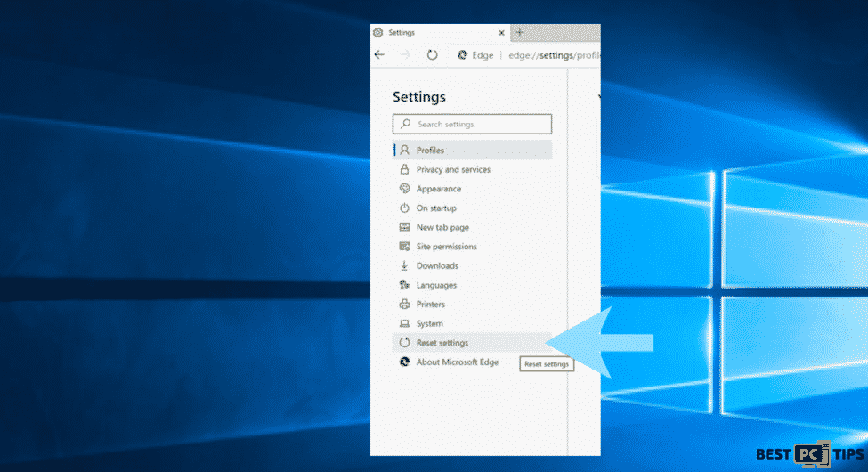868x472 pixels.
Task: Click the Languages icon
Action: pyautogui.click(x=405, y=285)
